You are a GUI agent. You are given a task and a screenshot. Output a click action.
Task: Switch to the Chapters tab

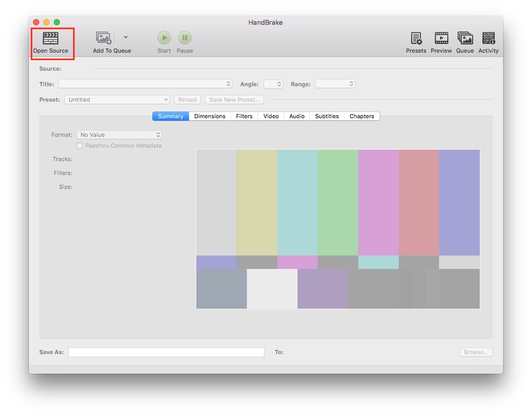(362, 116)
